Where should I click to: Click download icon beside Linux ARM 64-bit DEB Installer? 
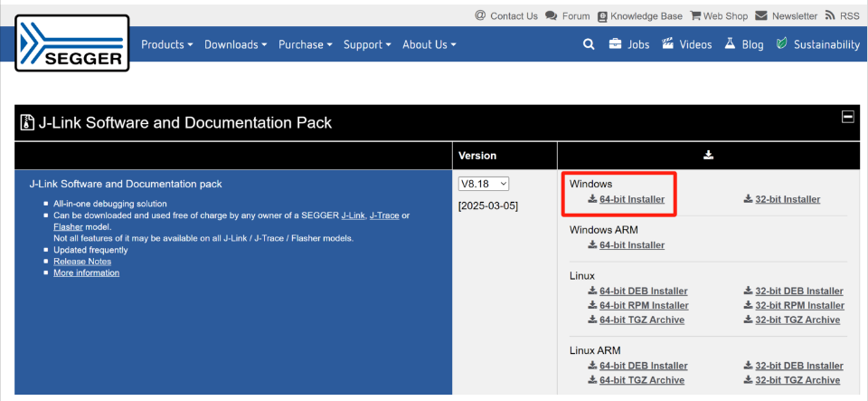tap(592, 366)
